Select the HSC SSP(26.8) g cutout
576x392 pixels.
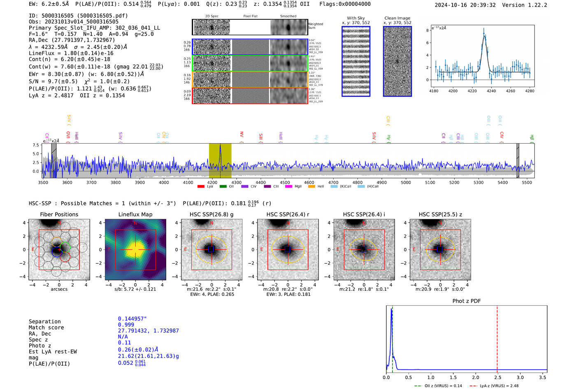211,250
